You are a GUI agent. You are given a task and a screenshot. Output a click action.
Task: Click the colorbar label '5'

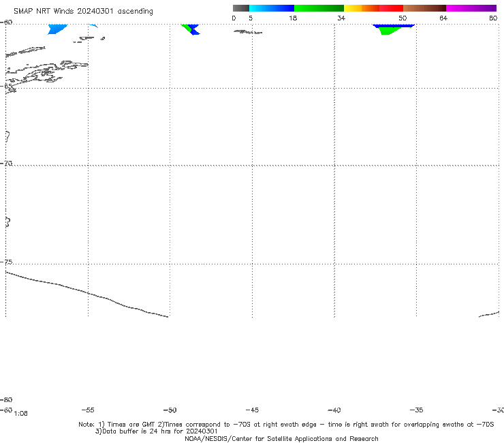pos(251,18)
